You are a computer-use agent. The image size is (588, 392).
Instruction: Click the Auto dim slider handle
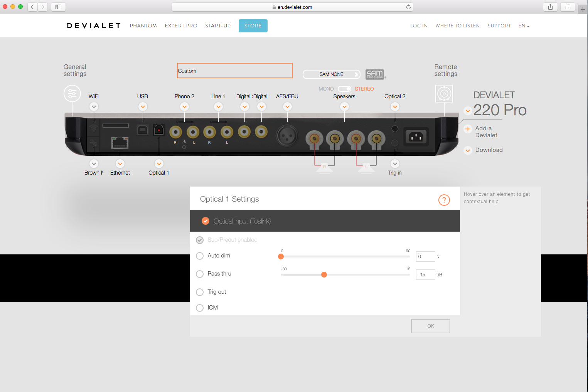coord(281,257)
